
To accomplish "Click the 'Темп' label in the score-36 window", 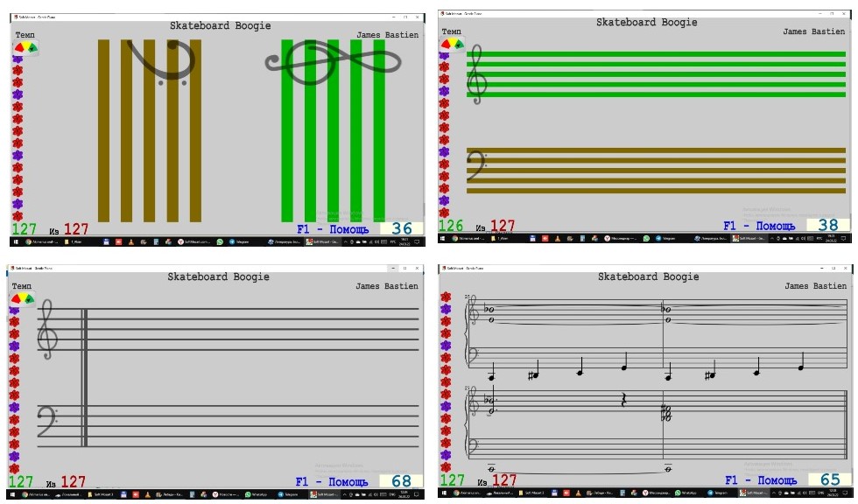I will click(x=25, y=34).
